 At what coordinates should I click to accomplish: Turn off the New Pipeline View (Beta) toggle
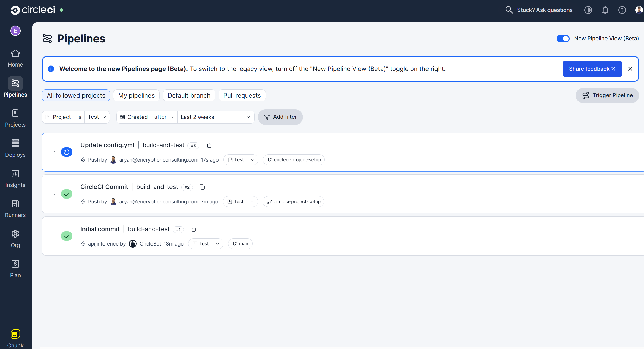[563, 39]
